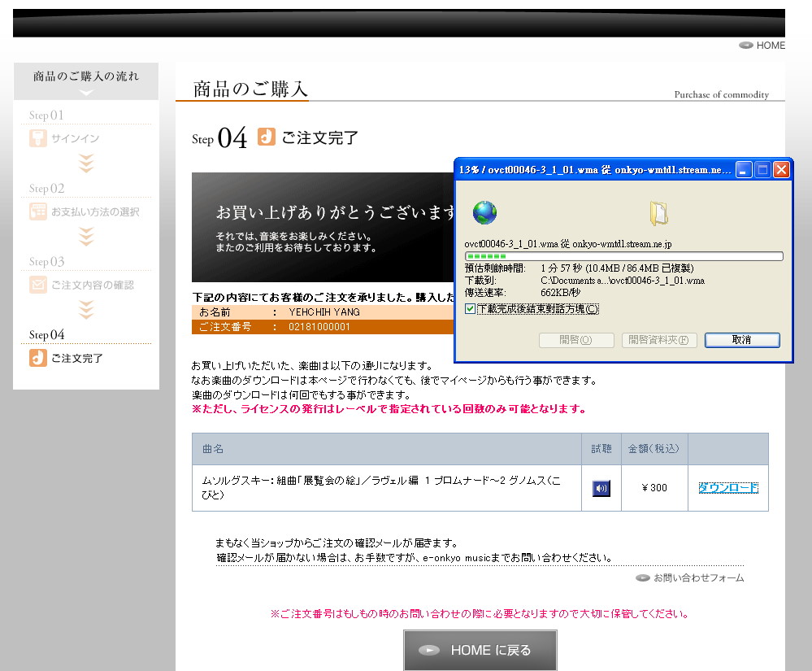The image size is (812, 671).
Task: Open the お問い合わせフォーム contact form link
Action: tap(698, 577)
